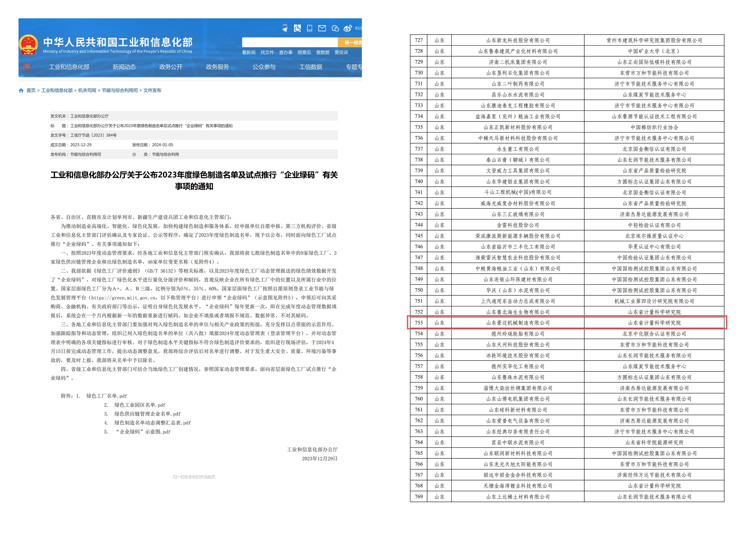Click the mobile phone version icon
This screenshot has height=537, width=756.
pyautogui.click(x=310, y=28)
